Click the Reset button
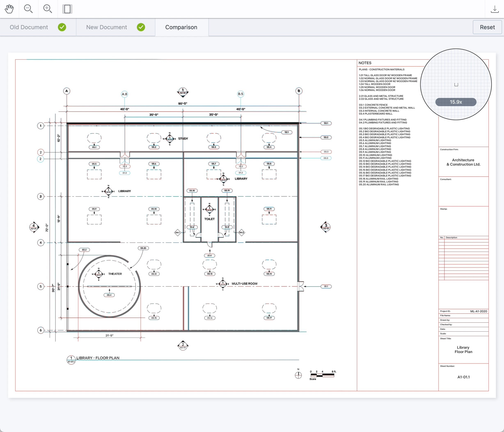504x432 pixels. (487, 27)
